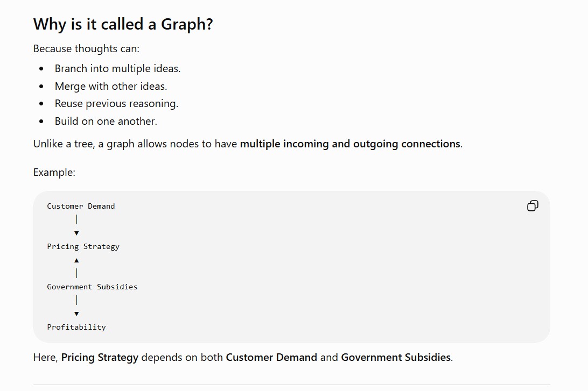Screen dimensions: 588x391
Task: Click bold 'Customer Demand' in the final sentence
Action: [x=271, y=357]
